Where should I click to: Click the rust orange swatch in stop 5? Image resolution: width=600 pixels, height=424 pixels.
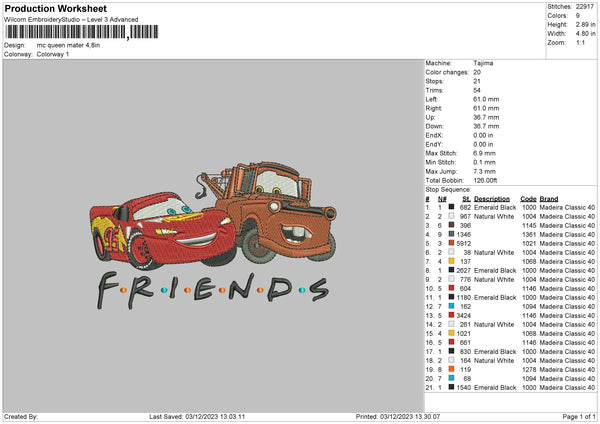coord(452,243)
